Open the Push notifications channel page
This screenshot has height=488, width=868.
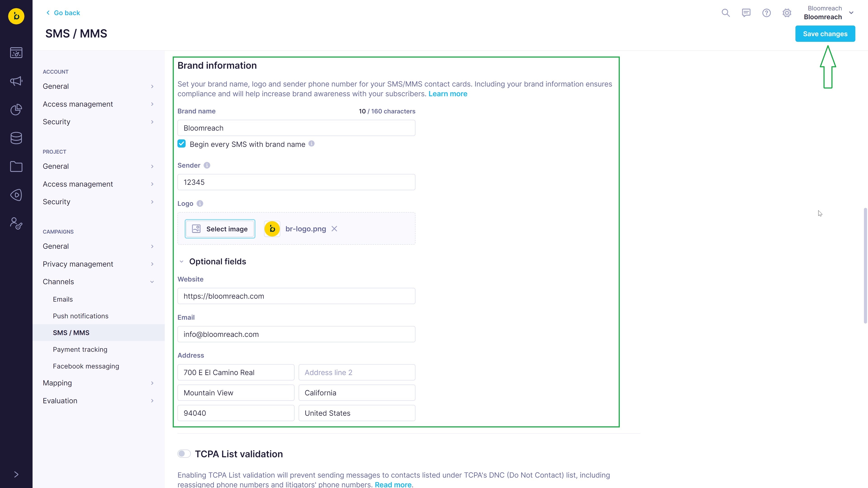80,316
